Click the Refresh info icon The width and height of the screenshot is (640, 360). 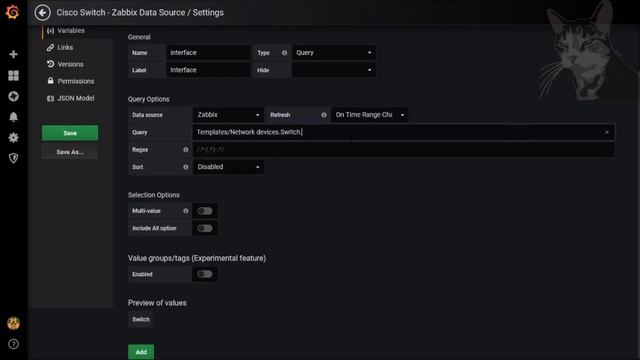coord(324,115)
